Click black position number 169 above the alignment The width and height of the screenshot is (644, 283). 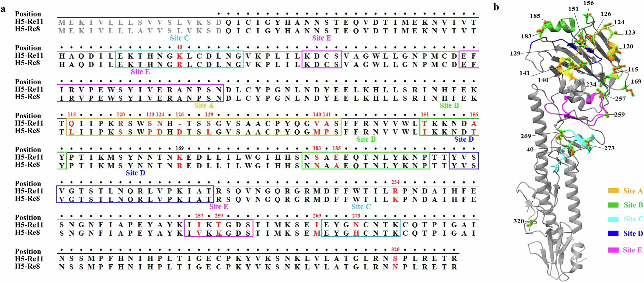click(x=180, y=148)
